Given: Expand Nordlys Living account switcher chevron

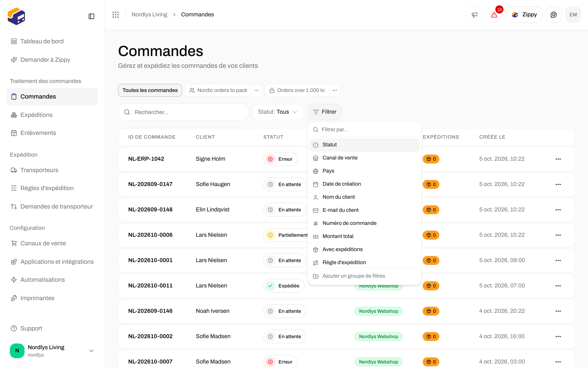Looking at the screenshot, I should (91, 351).
